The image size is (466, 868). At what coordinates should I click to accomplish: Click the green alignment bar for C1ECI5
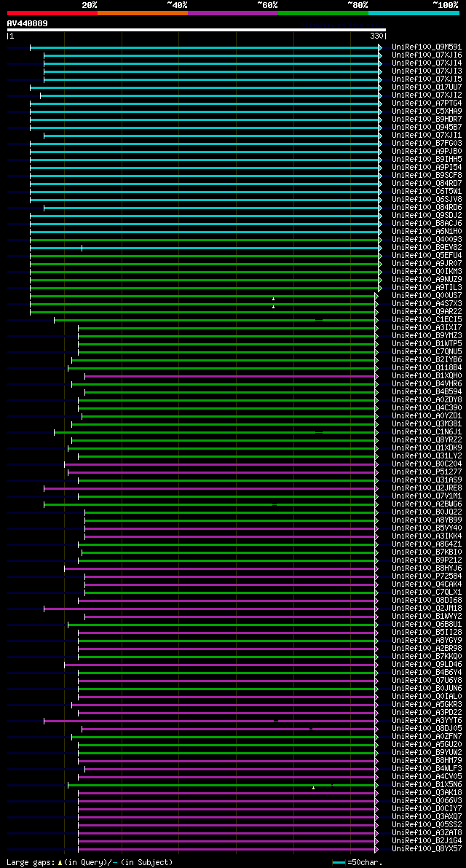pos(216,320)
